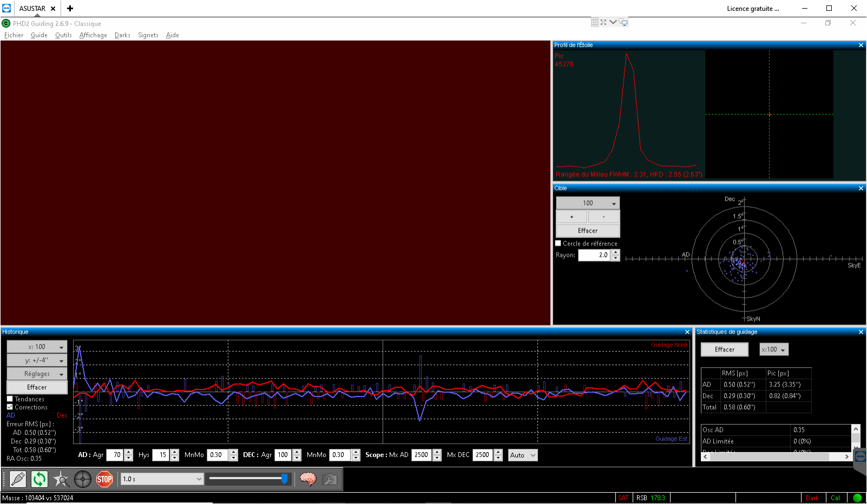Click the SAT indicator in the status bar
Viewport: 867px width, 504px height.
[623, 498]
